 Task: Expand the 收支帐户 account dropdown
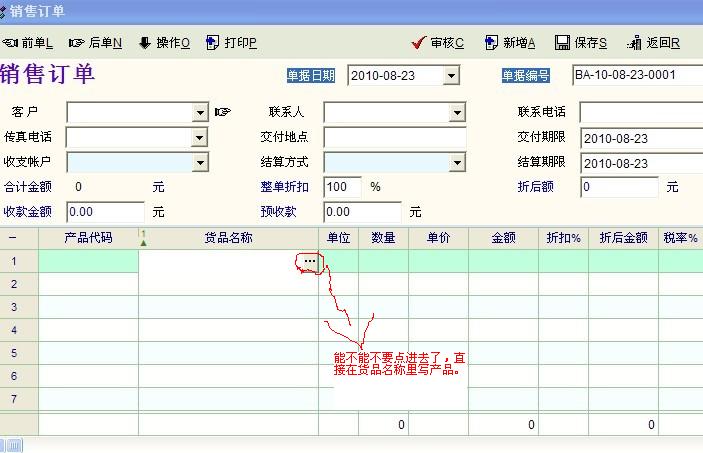pos(200,162)
